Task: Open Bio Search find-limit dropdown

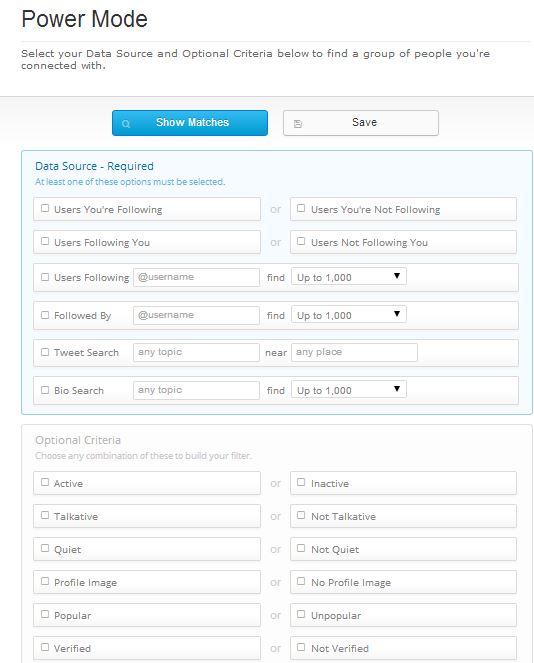Action: (x=349, y=390)
